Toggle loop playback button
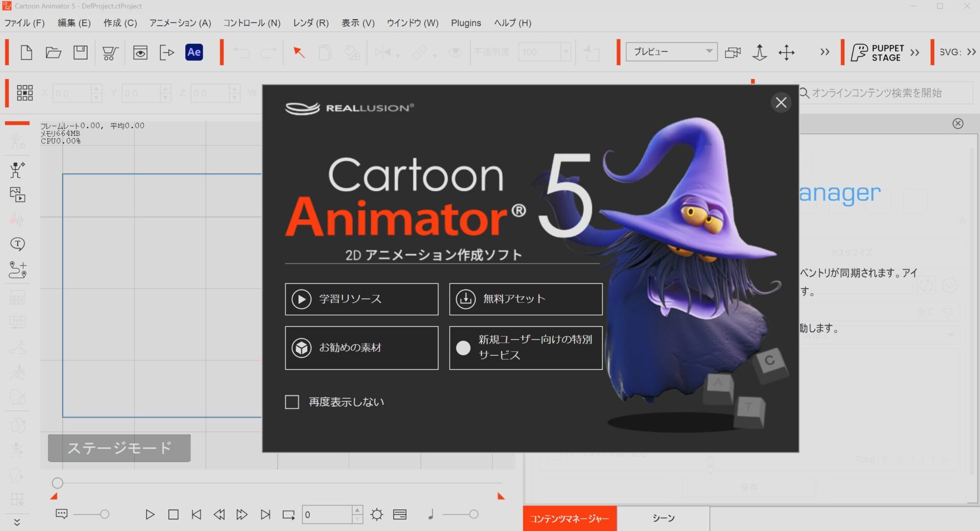Screen dimensions: 980x531 tap(288, 515)
